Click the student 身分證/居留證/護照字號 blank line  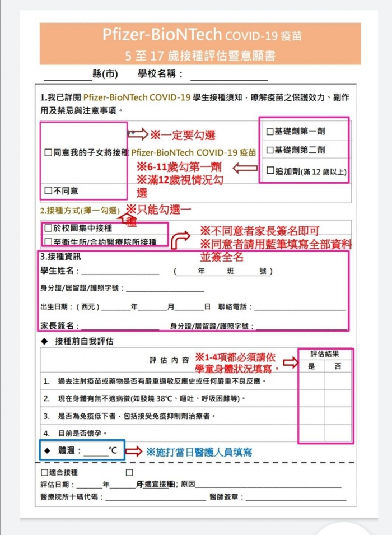coord(165,288)
